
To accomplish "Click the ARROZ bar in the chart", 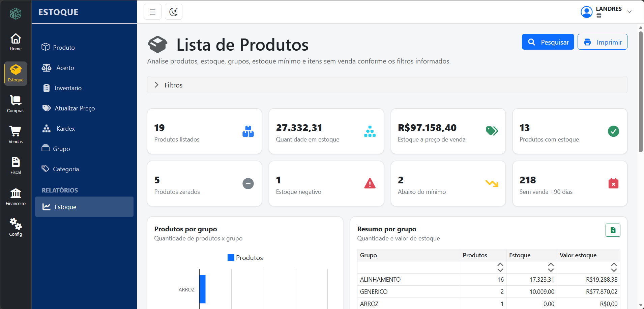I will (202, 289).
